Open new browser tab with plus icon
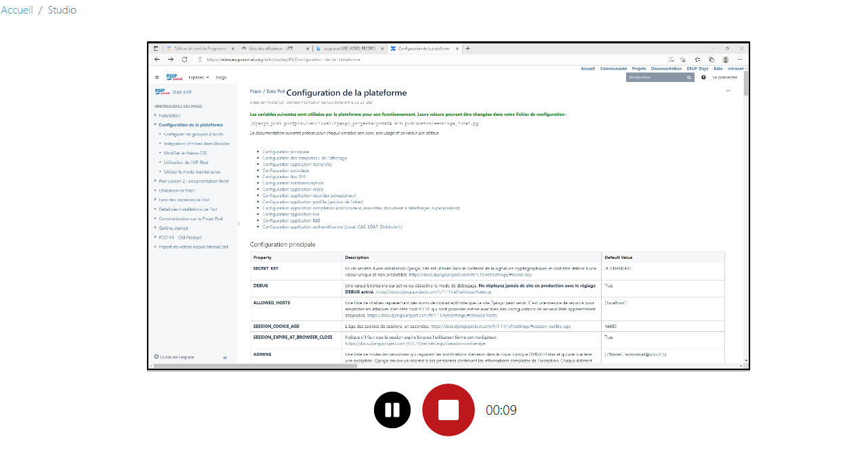The height and width of the screenshot is (454, 868). click(468, 49)
